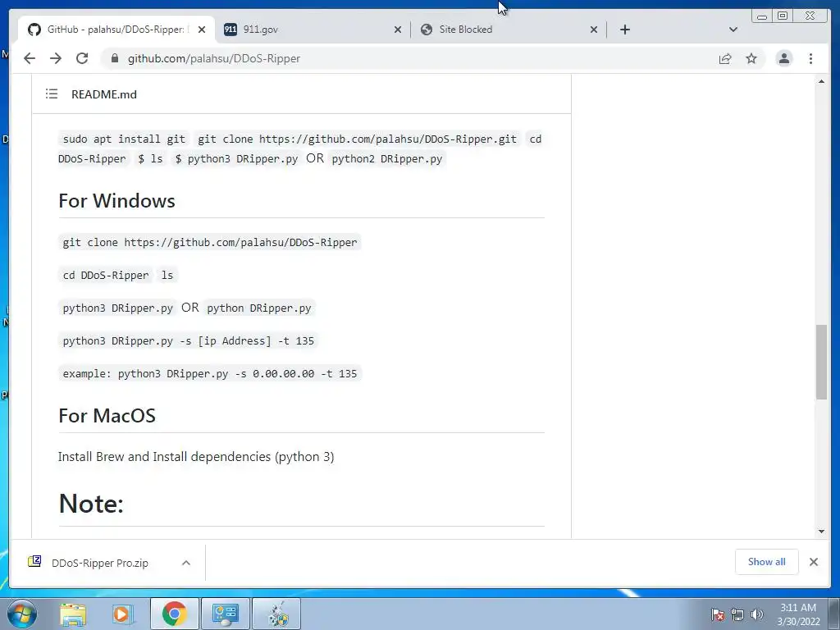Switch to the 911.gov tab
The height and width of the screenshot is (630, 840).
[x=313, y=30]
